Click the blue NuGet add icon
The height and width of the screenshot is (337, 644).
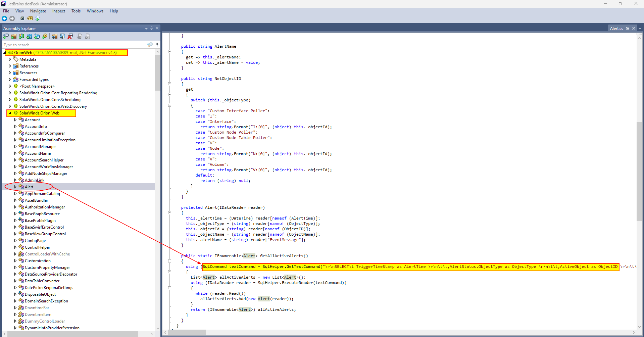(x=37, y=36)
